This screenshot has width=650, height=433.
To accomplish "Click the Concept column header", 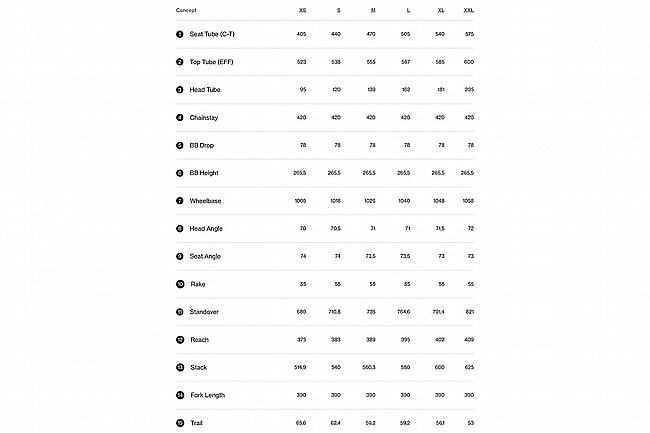I will (x=186, y=10).
